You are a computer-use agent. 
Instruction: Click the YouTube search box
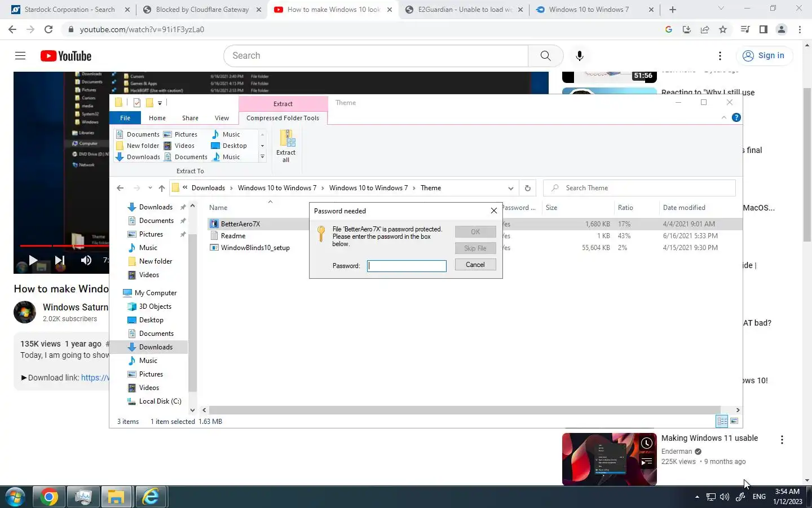[x=376, y=55]
